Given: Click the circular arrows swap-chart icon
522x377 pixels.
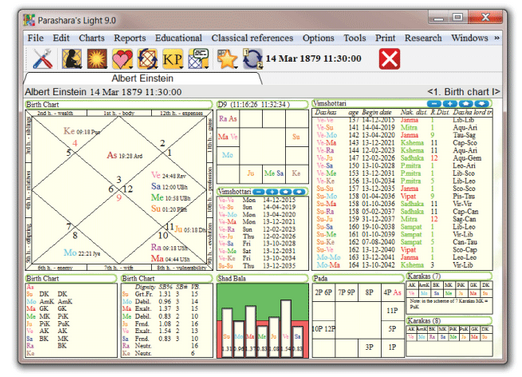Looking at the screenshot, I should 252,59.
